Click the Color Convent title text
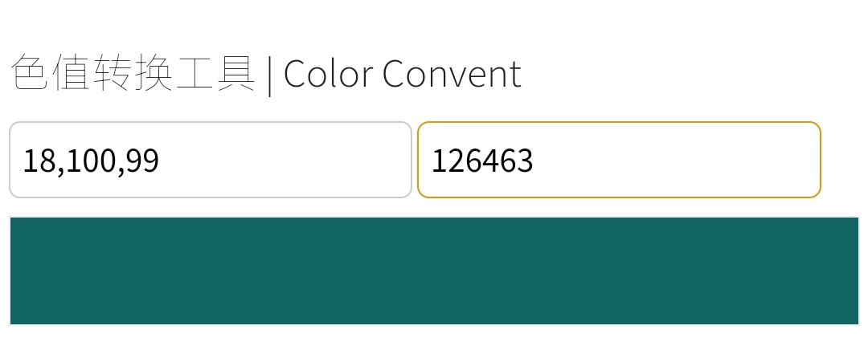 (402, 74)
